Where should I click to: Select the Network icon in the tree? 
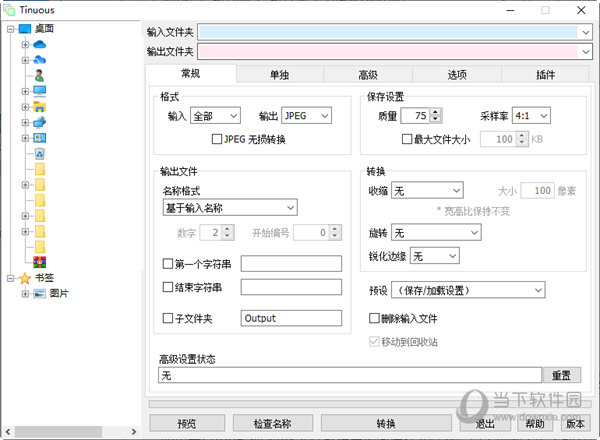pos(40,122)
